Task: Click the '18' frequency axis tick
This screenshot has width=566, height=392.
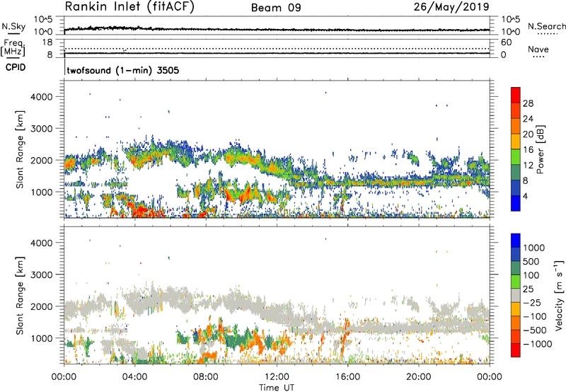Action: tap(47, 42)
